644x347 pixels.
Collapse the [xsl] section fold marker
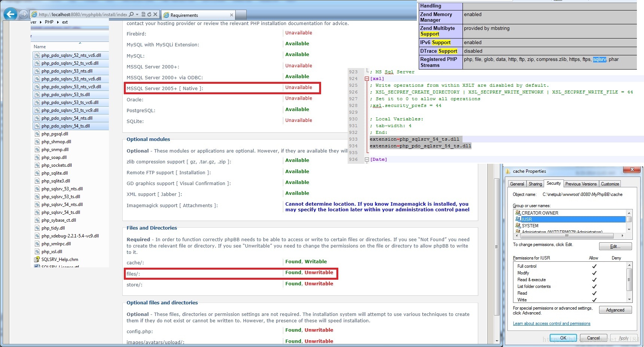click(x=367, y=79)
